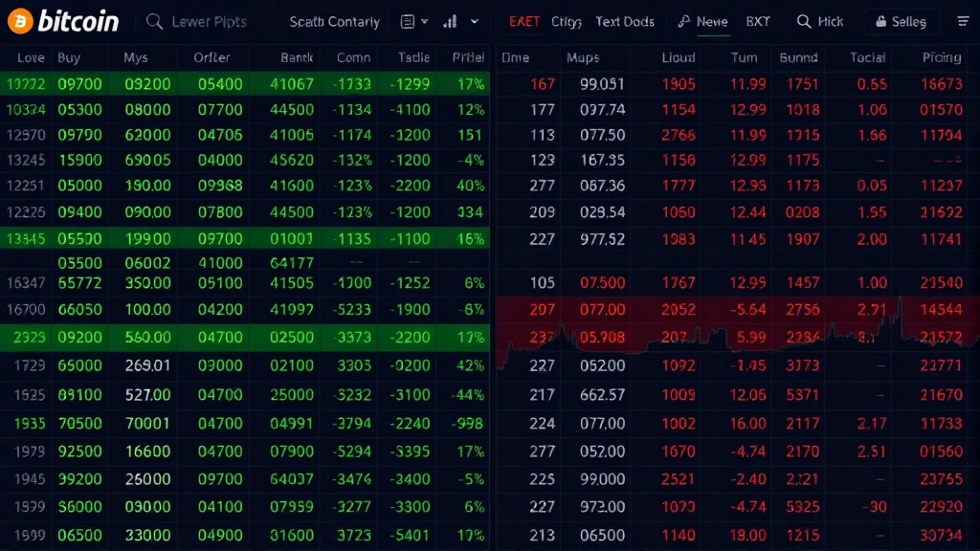980x551 pixels.
Task: Open the Text Dods menu
Action: pos(625,21)
